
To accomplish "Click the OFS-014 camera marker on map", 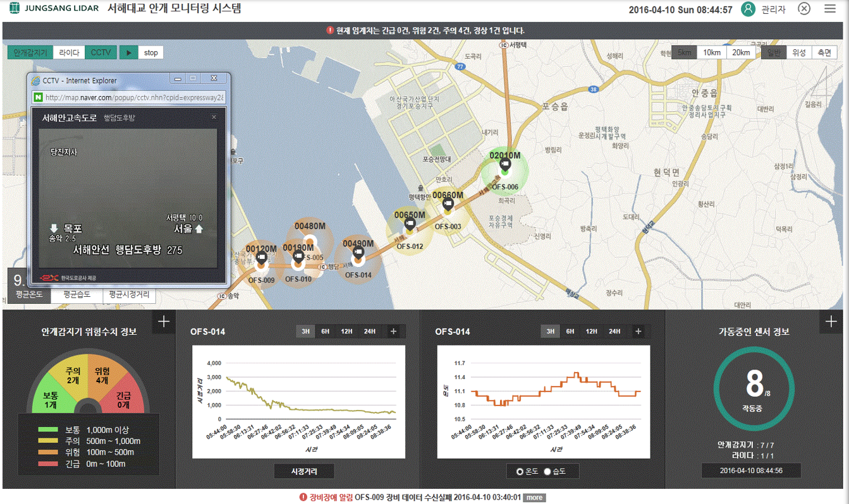I will pyautogui.click(x=358, y=254).
